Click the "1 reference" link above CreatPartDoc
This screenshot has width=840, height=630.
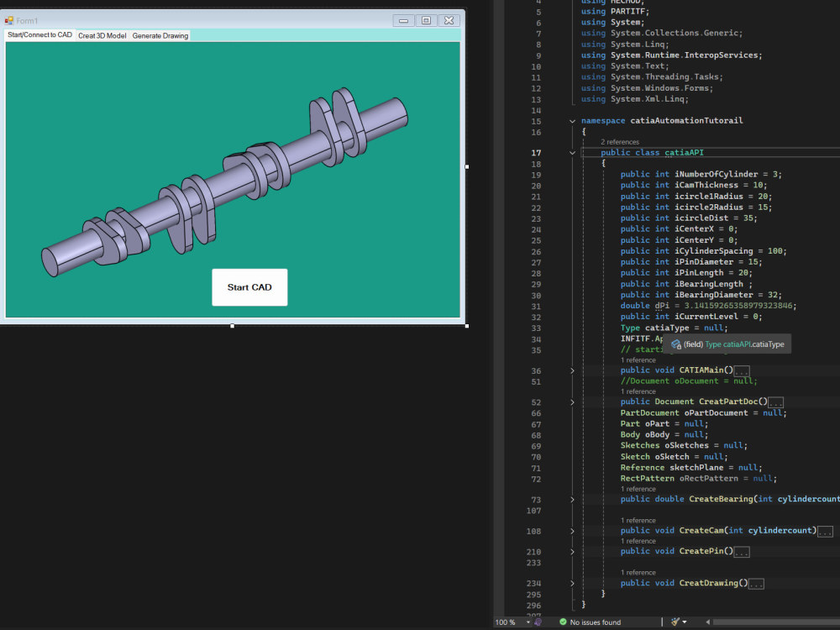(x=638, y=391)
